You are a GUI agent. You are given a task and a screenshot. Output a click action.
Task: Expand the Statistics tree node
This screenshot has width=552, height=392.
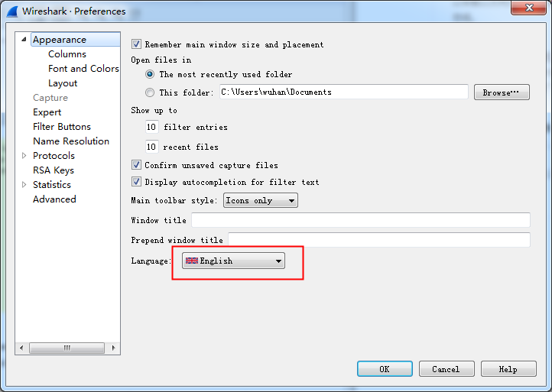tap(24, 185)
